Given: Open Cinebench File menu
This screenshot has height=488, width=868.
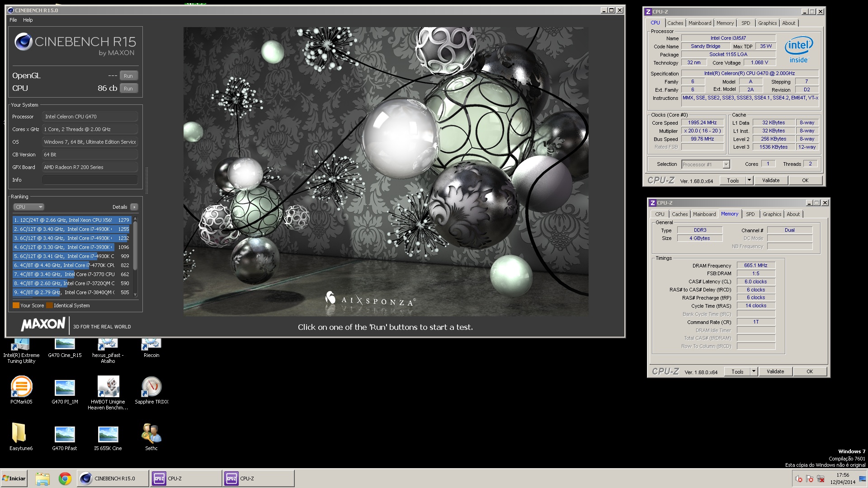Looking at the screenshot, I should click(x=13, y=20).
